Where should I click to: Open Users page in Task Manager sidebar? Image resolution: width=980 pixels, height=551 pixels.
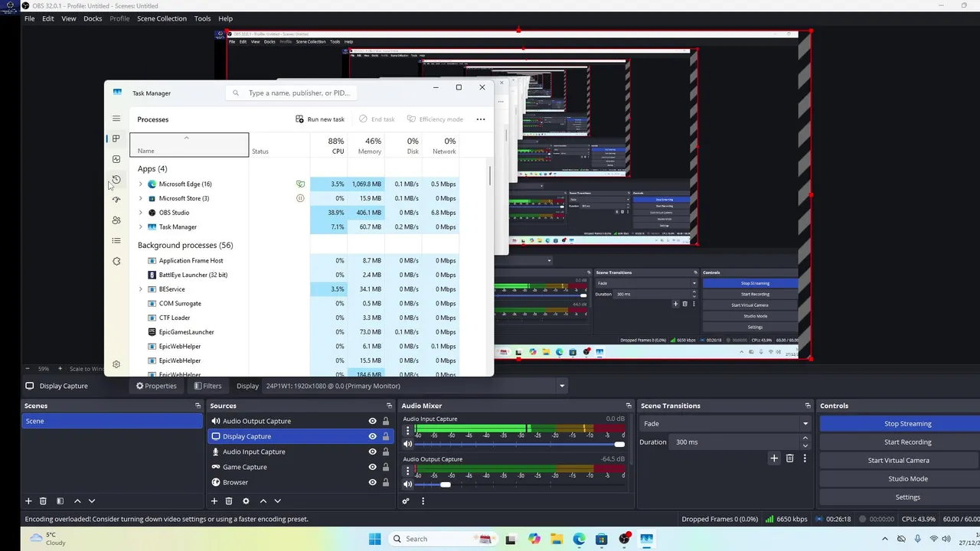[x=116, y=220]
